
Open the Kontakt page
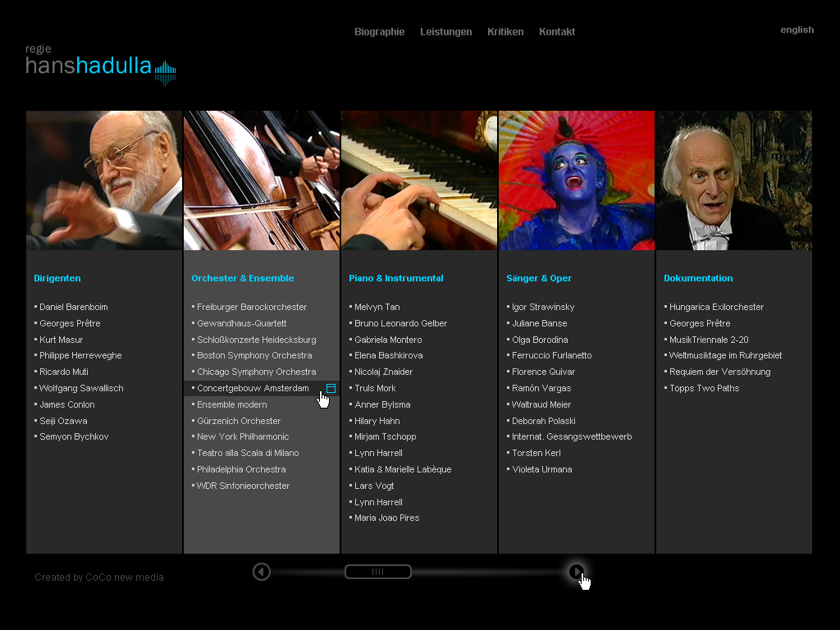557,32
